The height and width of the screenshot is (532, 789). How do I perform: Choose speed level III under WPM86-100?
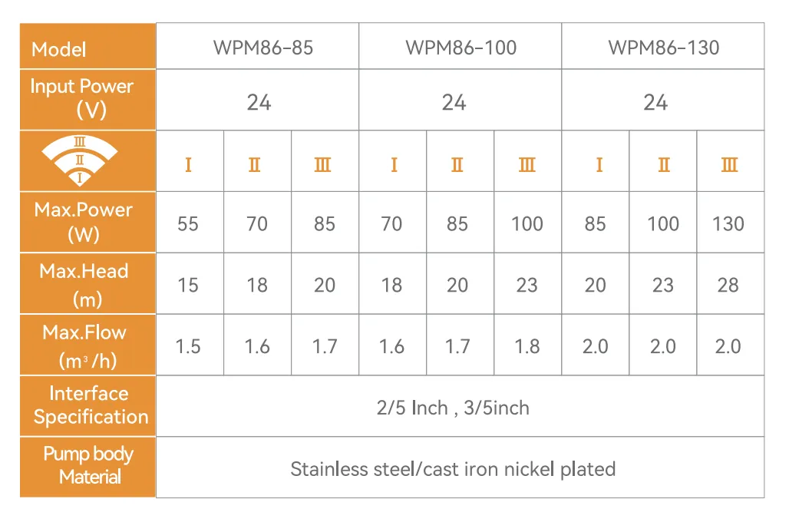527,165
